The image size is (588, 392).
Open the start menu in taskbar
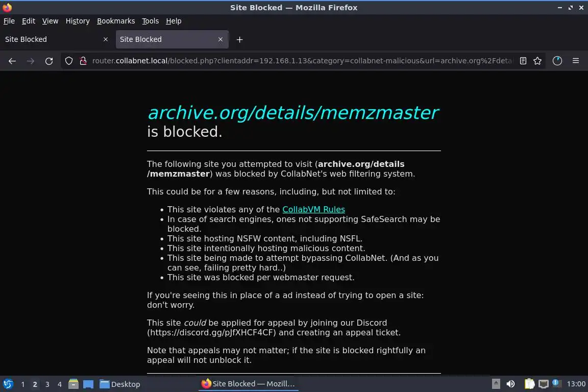point(8,384)
